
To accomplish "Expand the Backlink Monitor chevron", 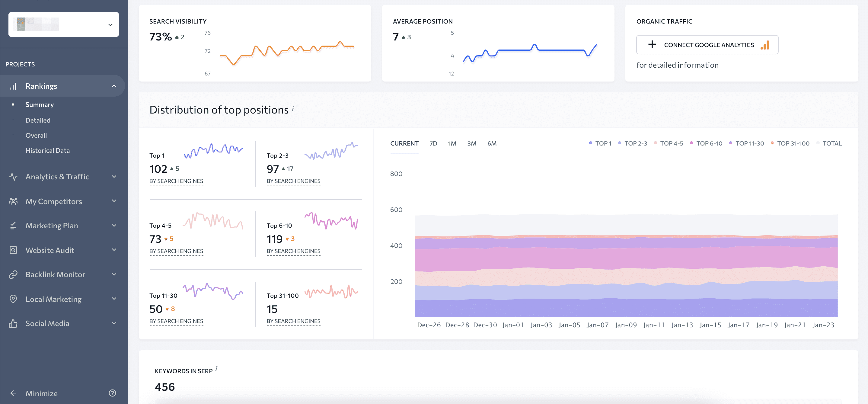I will [114, 274].
